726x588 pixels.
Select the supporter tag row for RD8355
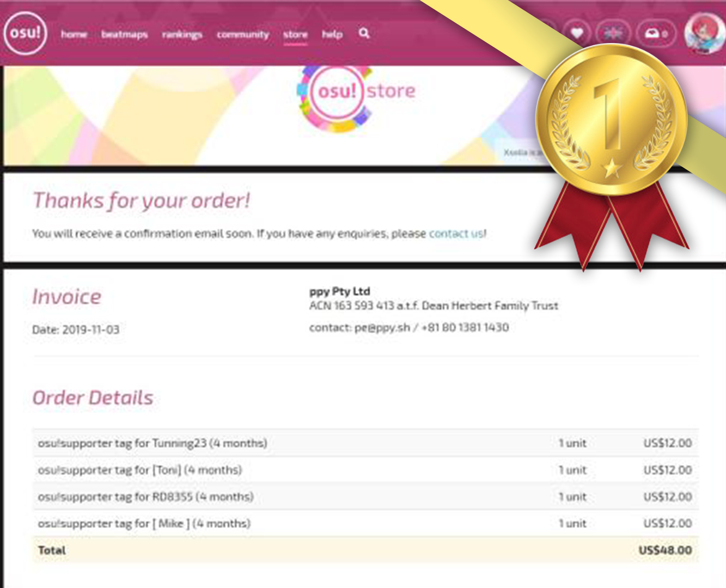365,497
